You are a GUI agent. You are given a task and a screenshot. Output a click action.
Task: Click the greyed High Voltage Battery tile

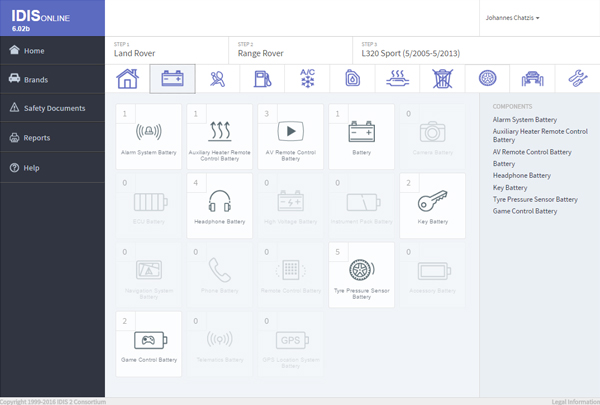290,206
